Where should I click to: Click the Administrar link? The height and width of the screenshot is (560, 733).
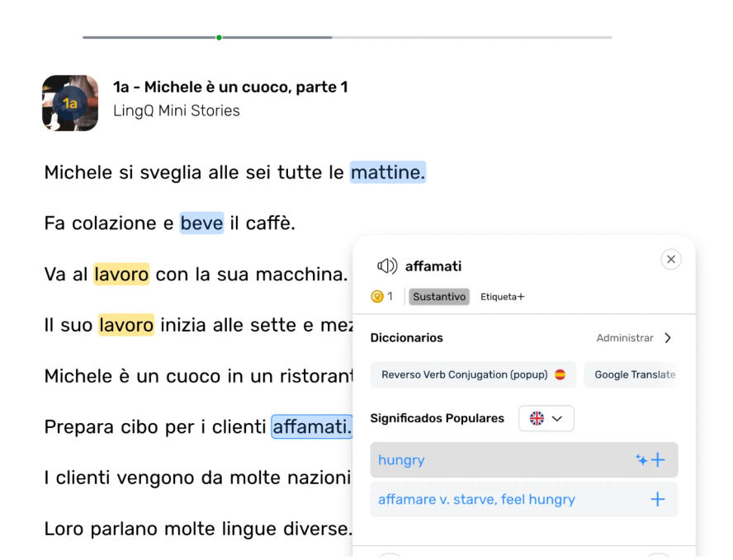tap(625, 338)
